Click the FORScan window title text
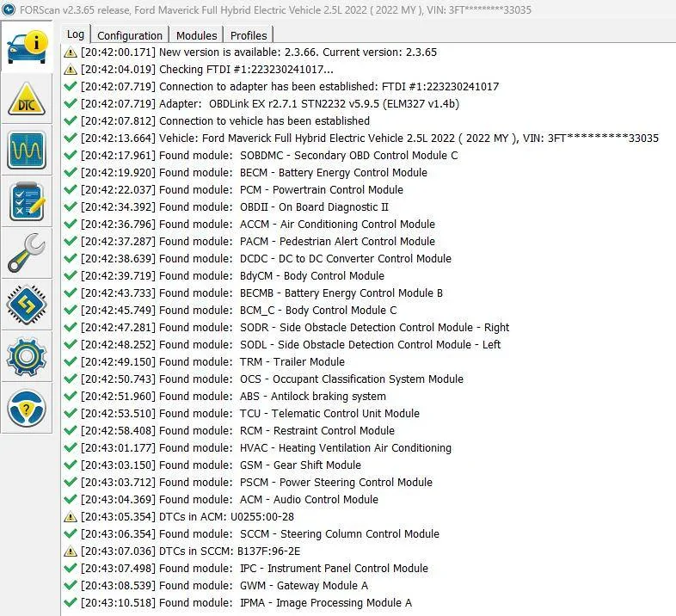676x616 pixels. click(275, 10)
